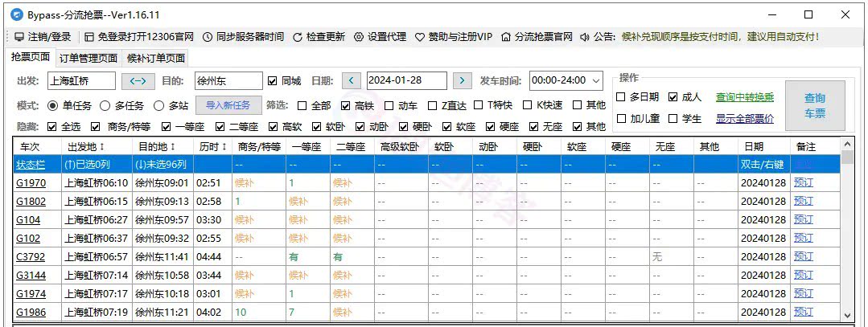The image size is (868, 327).
Task: Open train number G1802 link
Action: point(31,202)
